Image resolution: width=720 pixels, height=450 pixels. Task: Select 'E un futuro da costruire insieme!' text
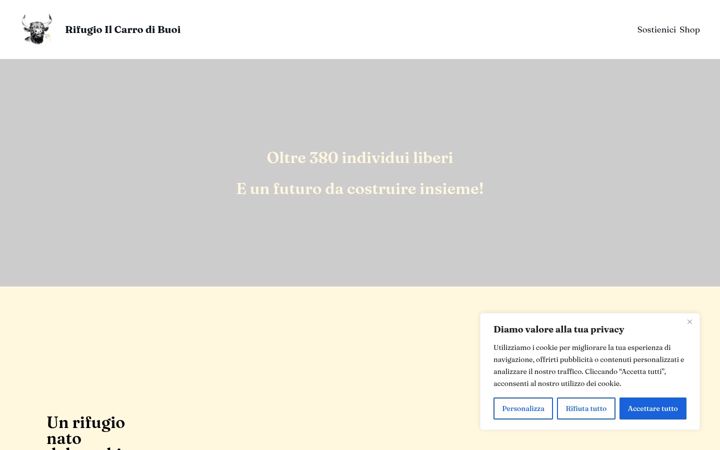(360, 189)
